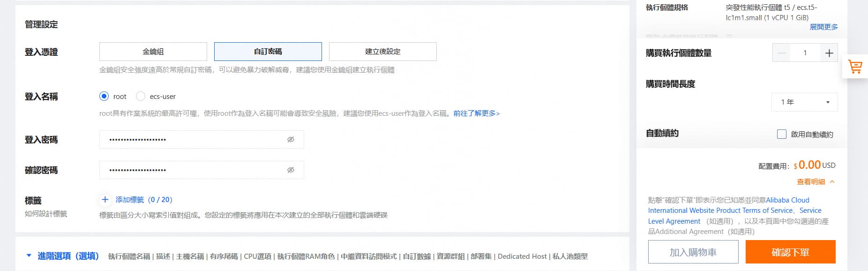The height and width of the screenshot is (271, 868).
Task: Collapse cost details via 查看明細
Action: [816, 182]
